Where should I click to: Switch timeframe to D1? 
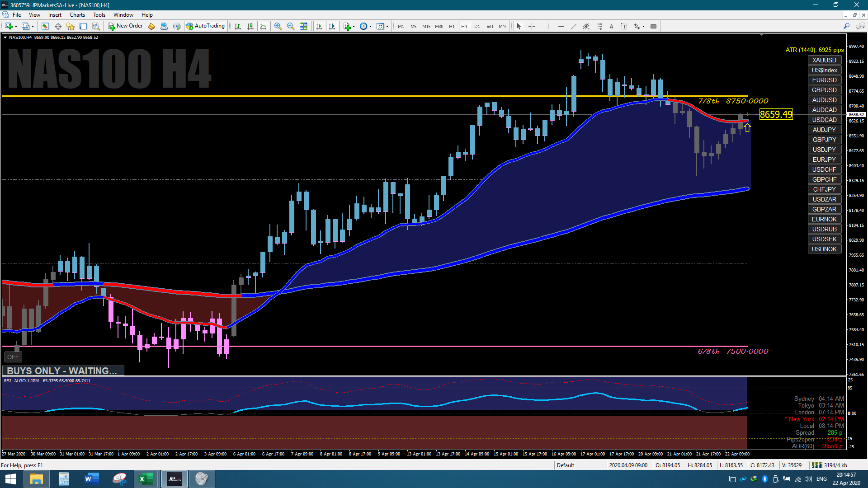coord(477,26)
